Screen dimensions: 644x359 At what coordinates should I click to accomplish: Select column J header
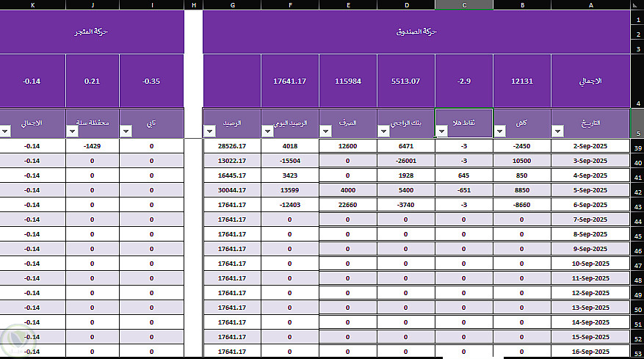pos(93,5)
